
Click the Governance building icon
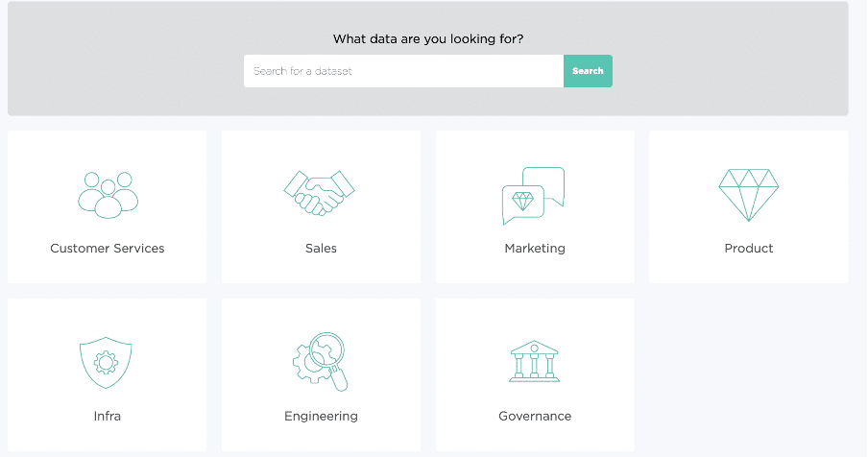pyautogui.click(x=535, y=362)
